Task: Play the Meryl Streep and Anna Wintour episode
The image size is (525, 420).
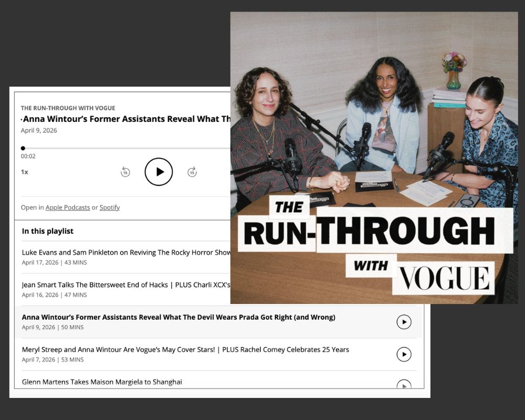Action: (x=404, y=354)
